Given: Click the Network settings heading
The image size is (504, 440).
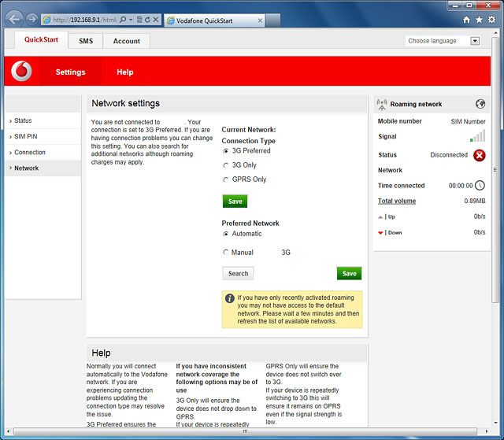Looking at the screenshot, I should 126,103.
